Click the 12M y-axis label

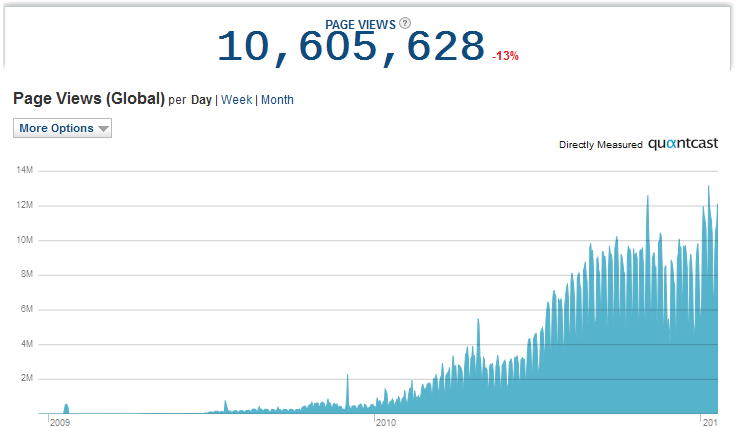pos(24,205)
